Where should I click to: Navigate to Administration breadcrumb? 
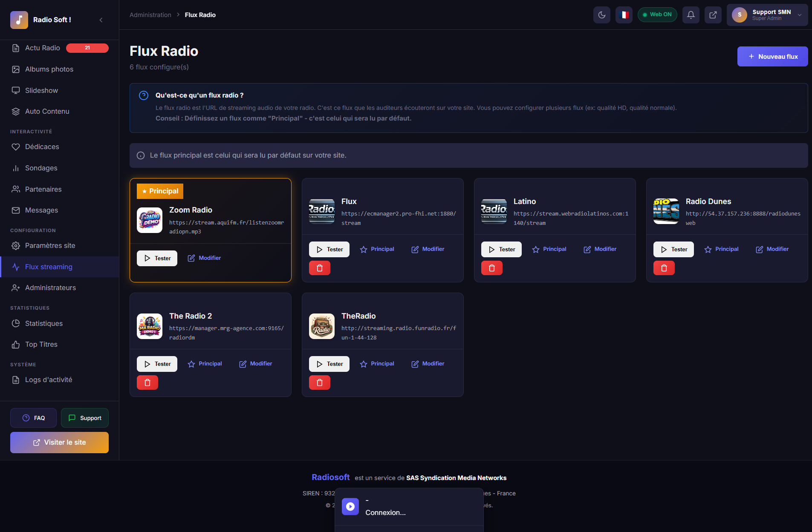[x=150, y=14]
